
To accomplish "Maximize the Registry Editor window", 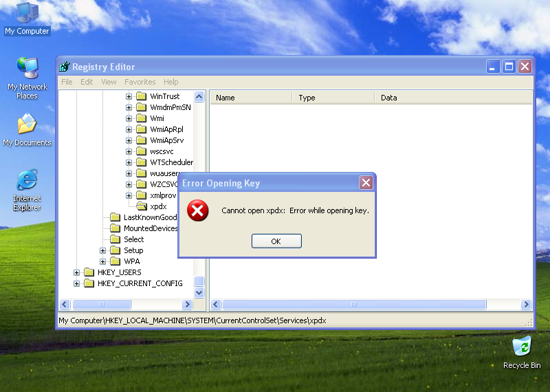I will 509,66.
